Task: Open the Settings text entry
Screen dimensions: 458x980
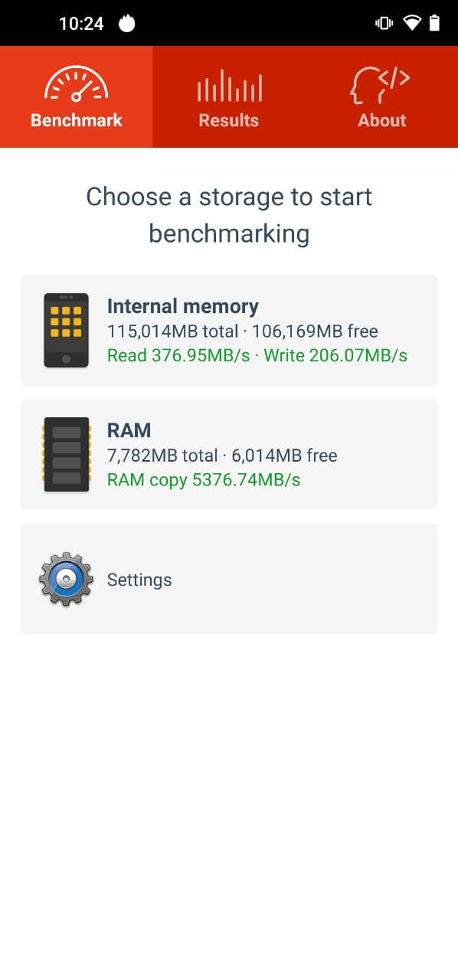Action: click(139, 580)
